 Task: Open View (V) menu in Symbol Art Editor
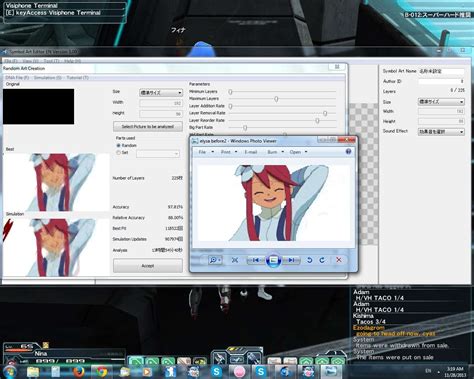coord(30,61)
